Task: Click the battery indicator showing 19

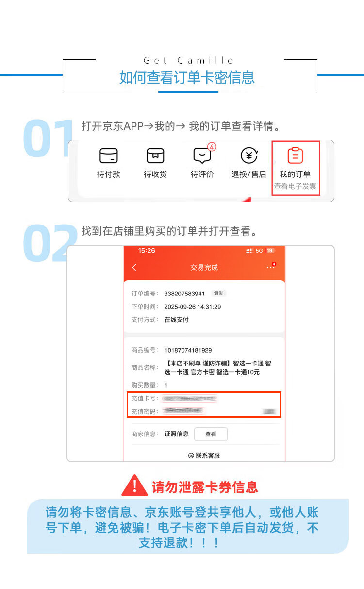Action: [x=270, y=251]
